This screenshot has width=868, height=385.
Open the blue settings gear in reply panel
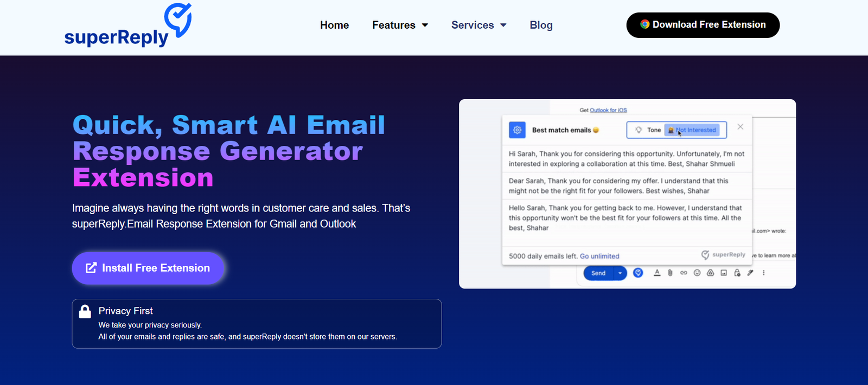[x=517, y=130]
